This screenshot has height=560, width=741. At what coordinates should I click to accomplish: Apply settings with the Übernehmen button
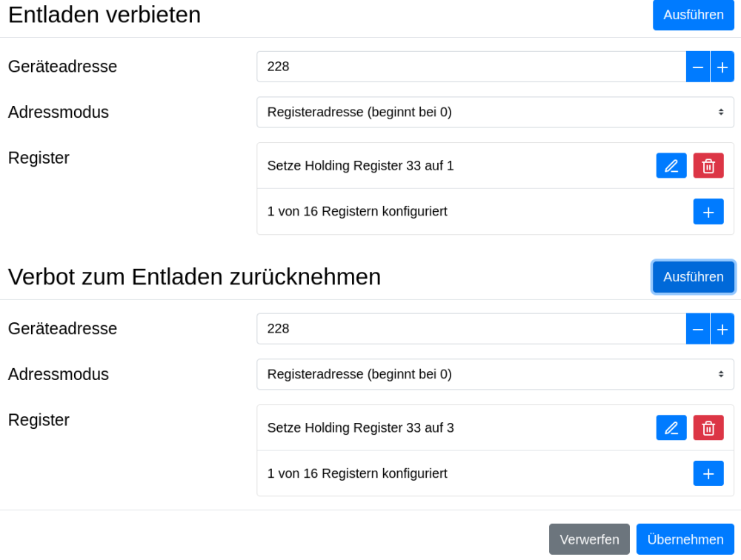point(685,539)
